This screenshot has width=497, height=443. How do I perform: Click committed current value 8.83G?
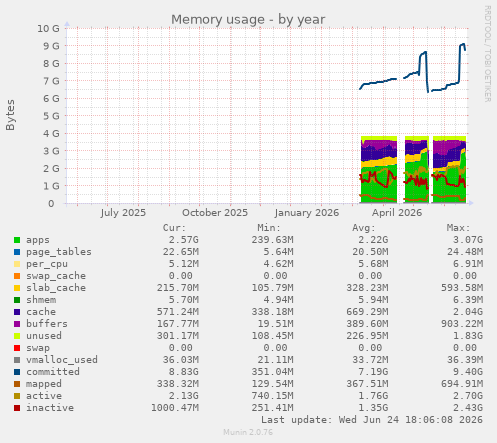[183, 372]
